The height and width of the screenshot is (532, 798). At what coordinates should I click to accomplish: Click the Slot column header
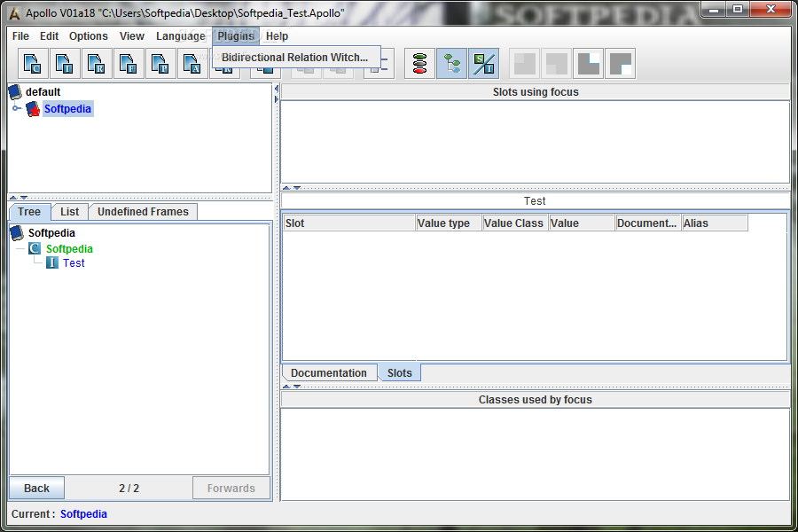[349, 223]
